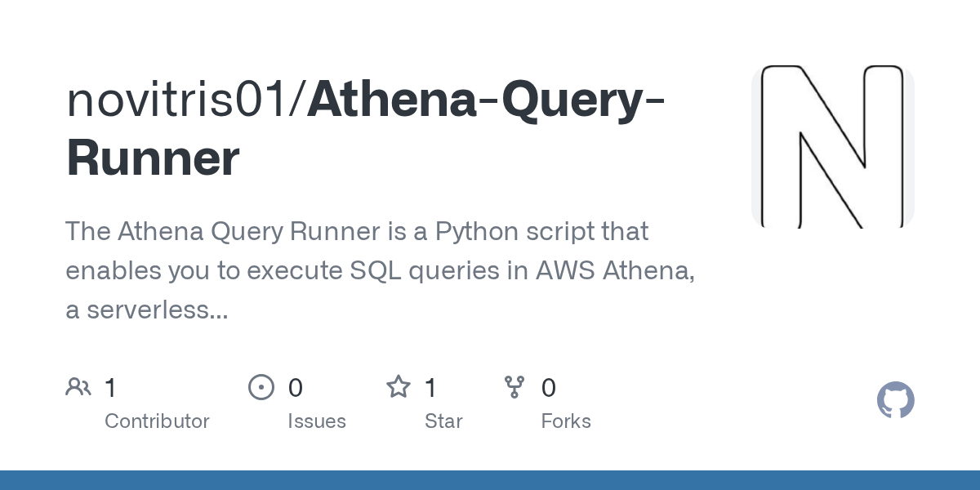
Task: Click the fork branch icon
Action: tap(514, 387)
